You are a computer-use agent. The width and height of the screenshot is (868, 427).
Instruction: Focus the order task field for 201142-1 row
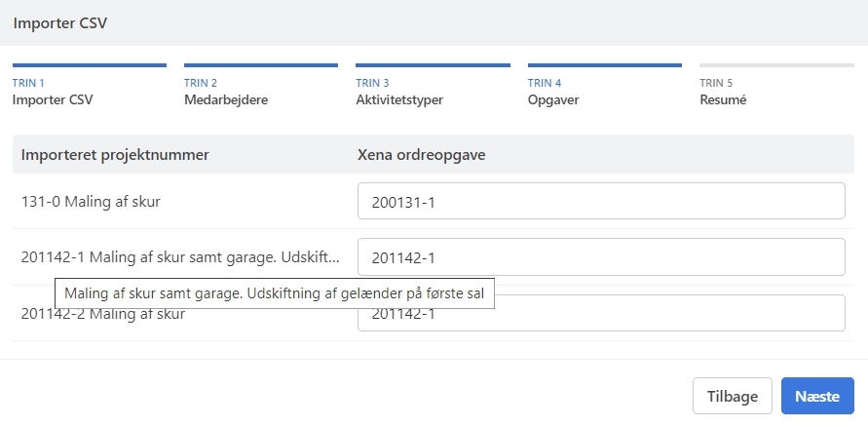pos(600,257)
